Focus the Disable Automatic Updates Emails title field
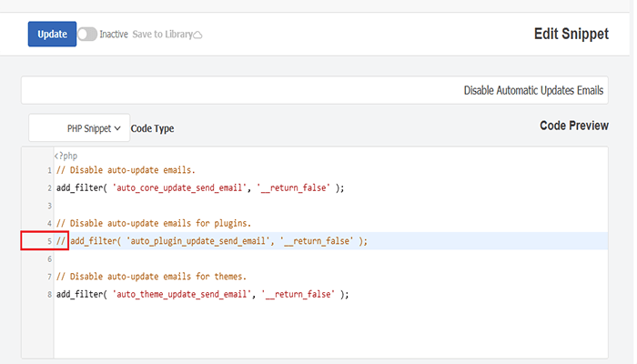This screenshot has width=637, height=364. click(x=314, y=91)
